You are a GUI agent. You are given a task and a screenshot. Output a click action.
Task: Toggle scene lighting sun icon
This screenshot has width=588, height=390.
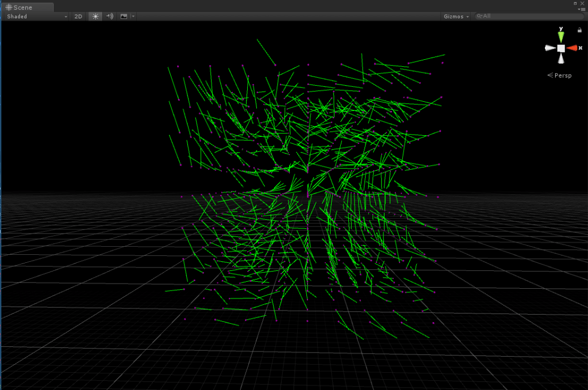click(x=95, y=17)
